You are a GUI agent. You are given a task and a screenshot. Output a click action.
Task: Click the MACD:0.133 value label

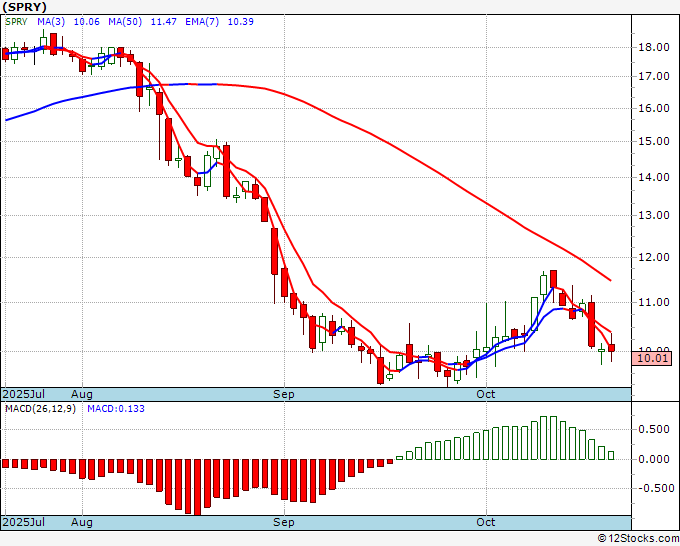point(116,409)
